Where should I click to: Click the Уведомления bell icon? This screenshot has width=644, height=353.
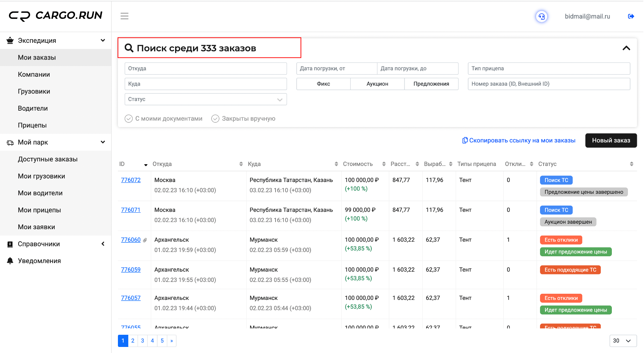coord(10,261)
